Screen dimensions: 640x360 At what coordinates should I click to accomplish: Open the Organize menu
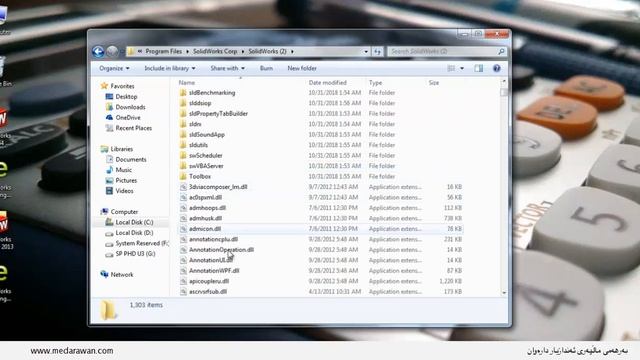[114, 69]
